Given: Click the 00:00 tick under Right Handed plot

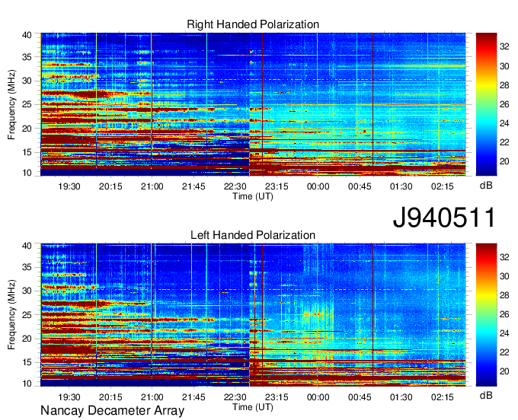Looking at the screenshot, I should click(318, 186).
